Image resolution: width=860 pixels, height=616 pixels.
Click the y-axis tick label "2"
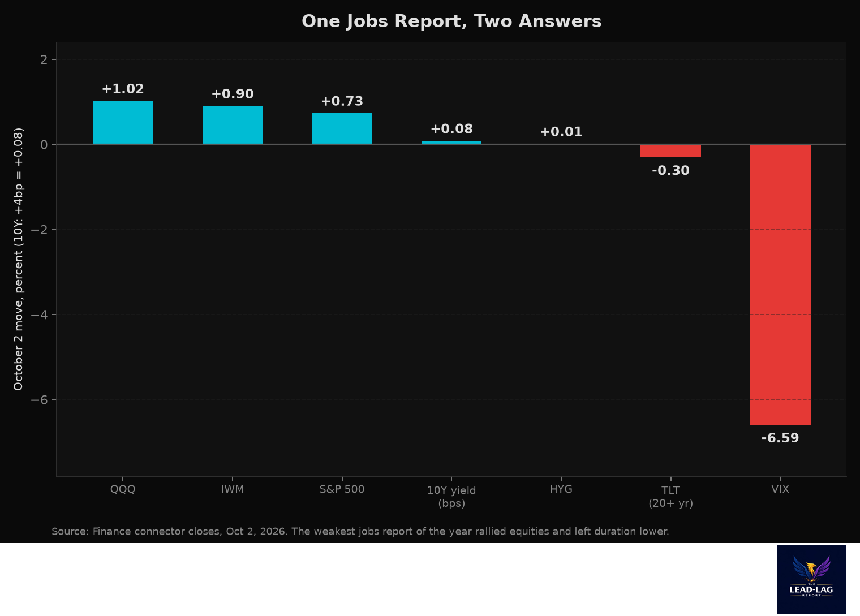[x=44, y=59]
